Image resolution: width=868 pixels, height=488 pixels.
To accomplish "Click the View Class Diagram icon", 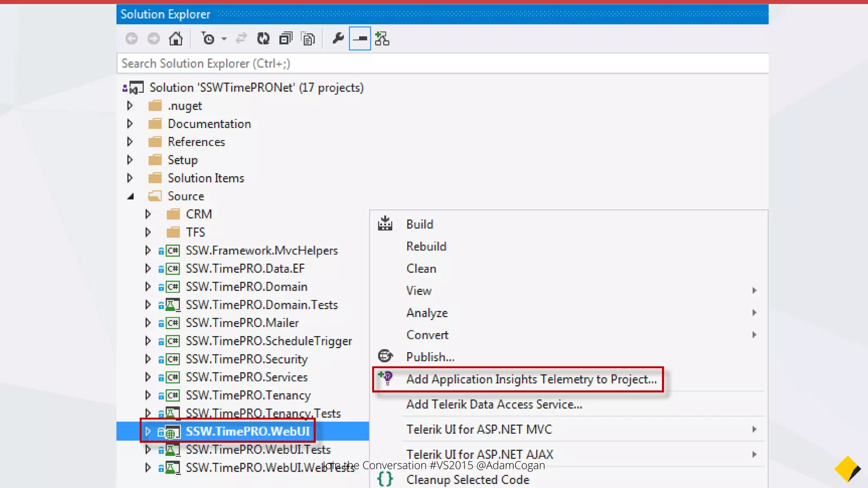I will point(382,39).
